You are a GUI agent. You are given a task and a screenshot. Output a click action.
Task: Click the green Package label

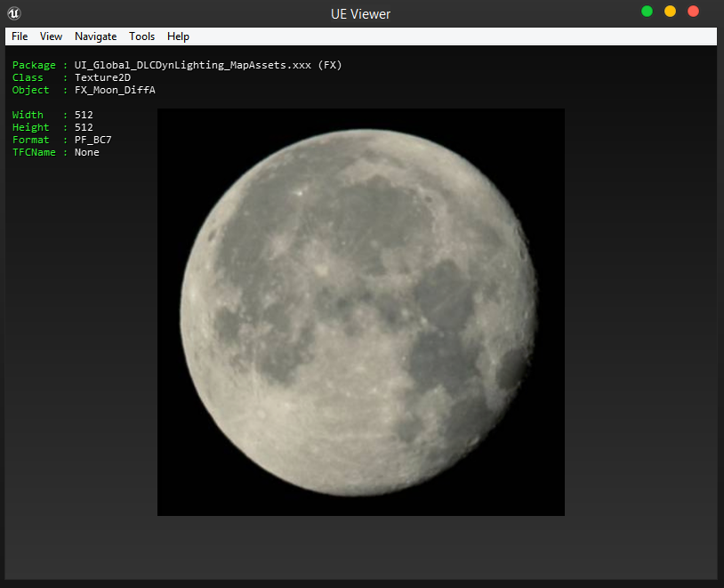[x=34, y=65]
